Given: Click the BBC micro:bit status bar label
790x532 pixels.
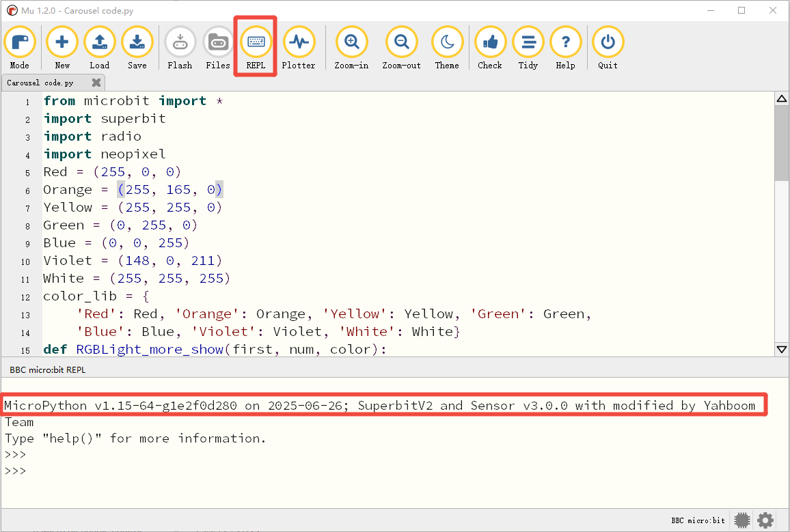Looking at the screenshot, I should (x=698, y=520).
